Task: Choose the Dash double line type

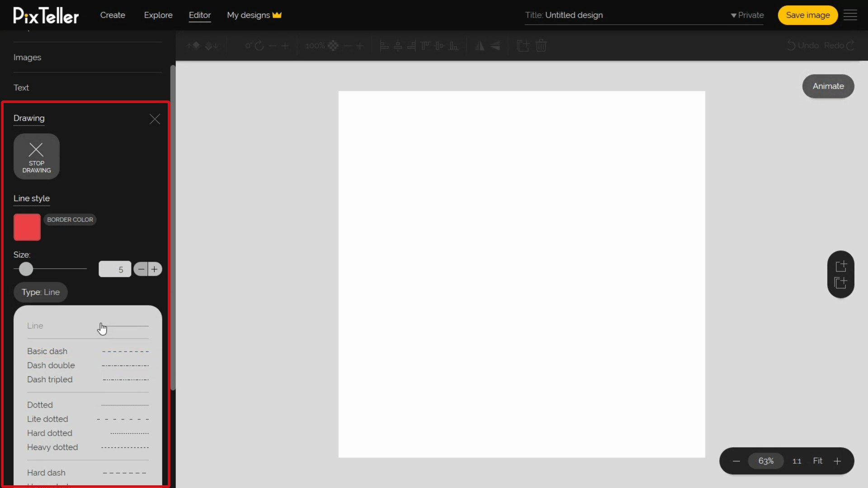Action: [88, 365]
